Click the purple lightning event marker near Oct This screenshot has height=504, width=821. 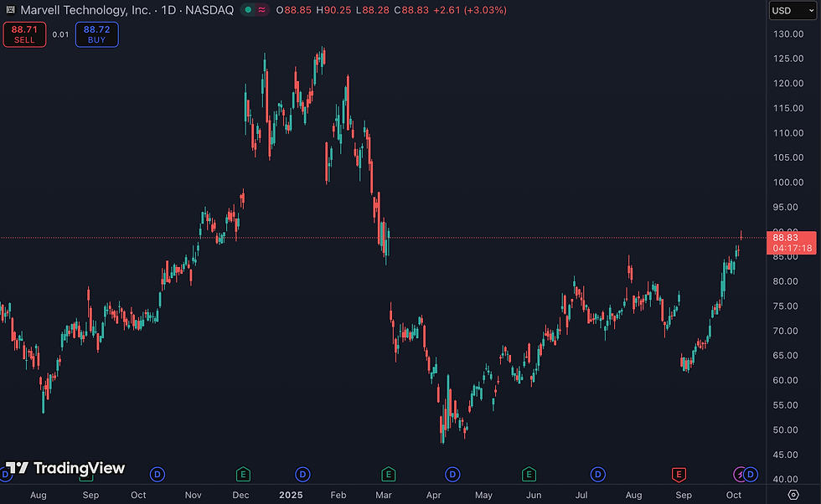(x=739, y=475)
